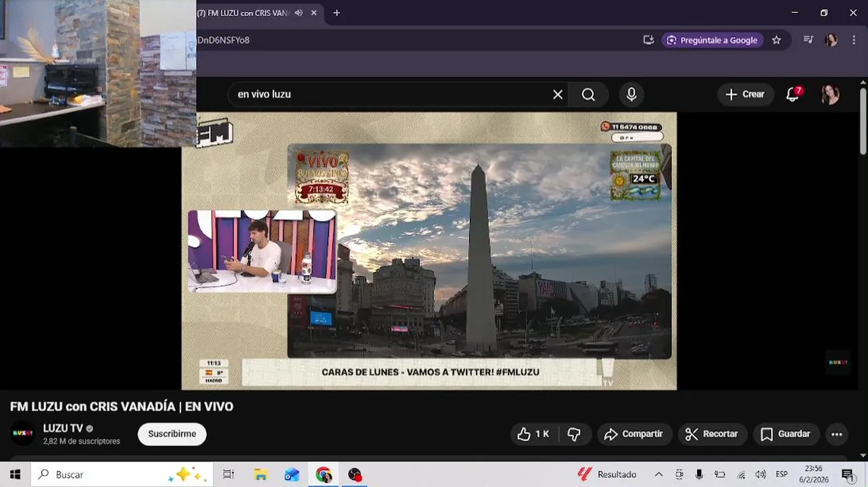868x487 pixels.
Task: Click the live video player
Action: coord(429,250)
